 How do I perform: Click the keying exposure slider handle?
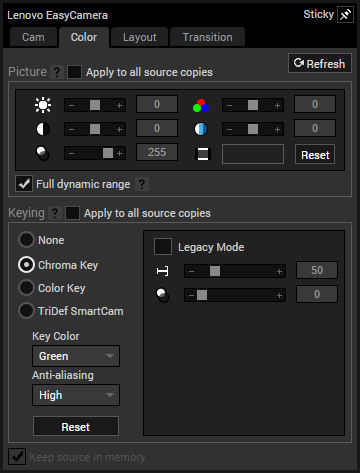coord(202,295)
